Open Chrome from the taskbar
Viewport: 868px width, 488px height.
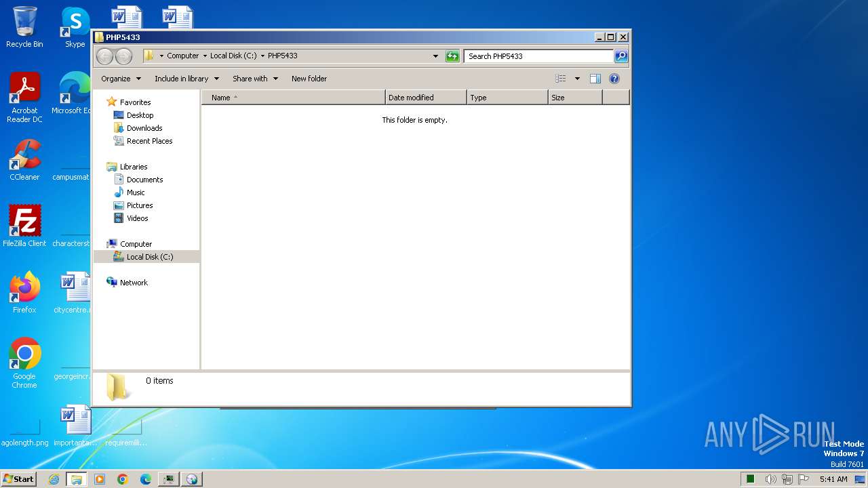[x=123, y=479]
